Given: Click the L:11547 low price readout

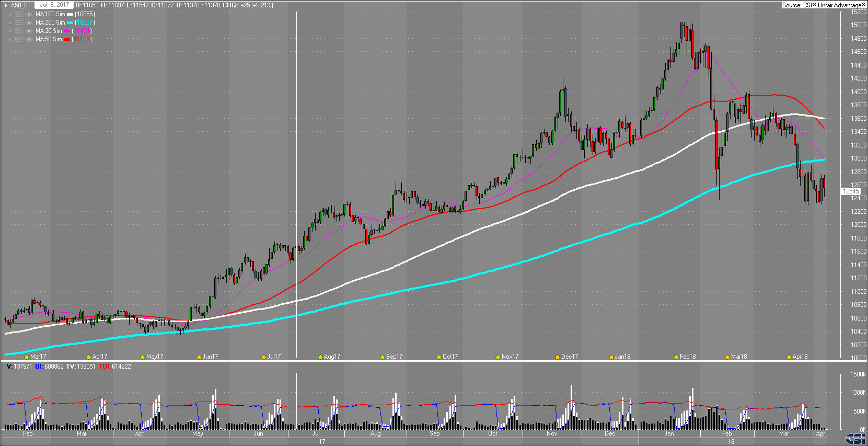Looking at the screenshot, I should pos(137,5).
